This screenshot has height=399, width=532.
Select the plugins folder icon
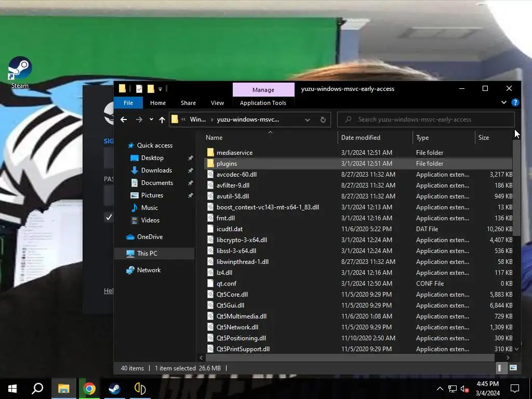[x=210, y=164]
